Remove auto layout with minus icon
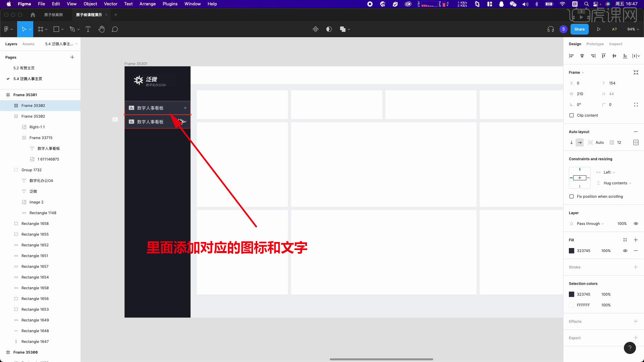 pos(636,132)
